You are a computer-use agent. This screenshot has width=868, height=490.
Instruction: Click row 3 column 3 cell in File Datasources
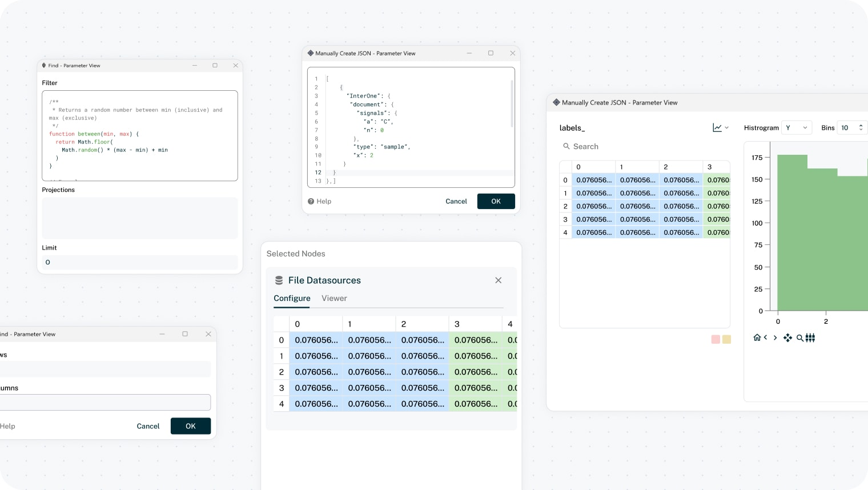click(x=476, y=388)
